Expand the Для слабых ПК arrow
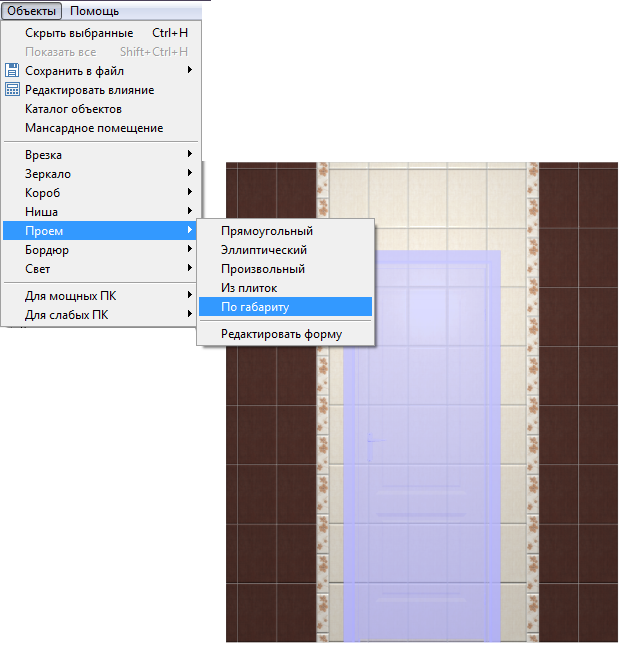Screen dimensions: 621x645 click(x=190, y=313)
